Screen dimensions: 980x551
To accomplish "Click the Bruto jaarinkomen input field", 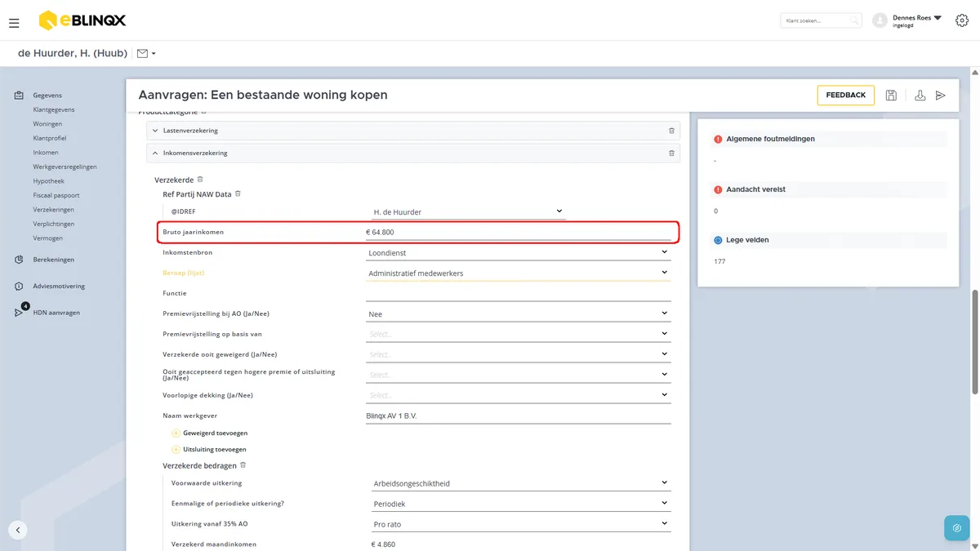I will (x=518, y=233).
